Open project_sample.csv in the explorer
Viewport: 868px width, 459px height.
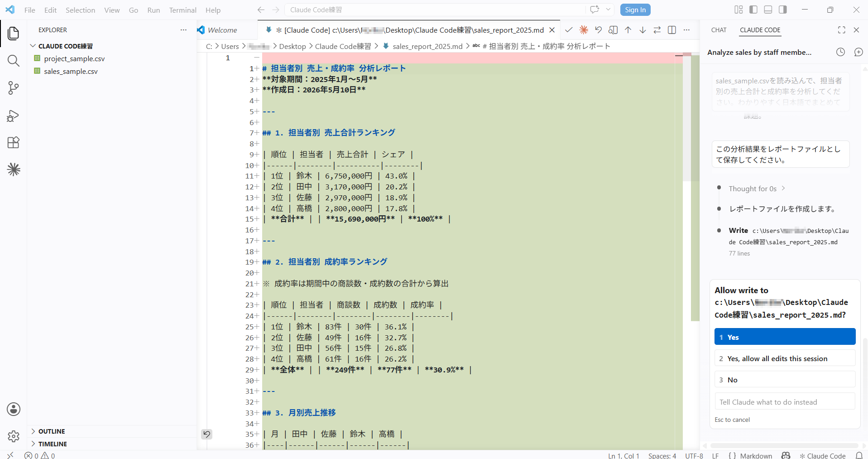[74, 58]
